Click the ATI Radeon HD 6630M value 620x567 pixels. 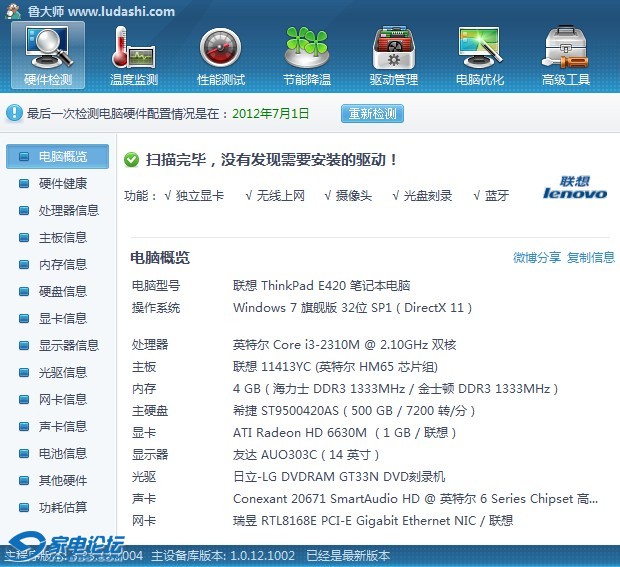click(344, 433)
